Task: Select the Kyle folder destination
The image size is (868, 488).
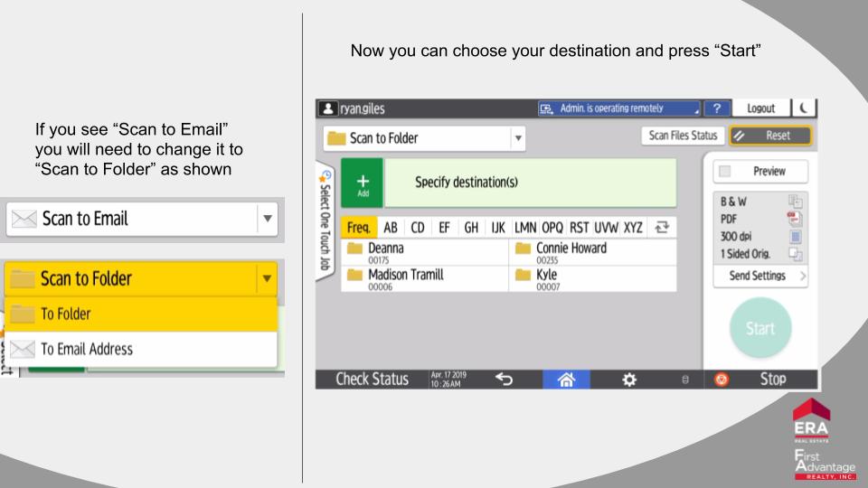Action: [x=593, y=278]
